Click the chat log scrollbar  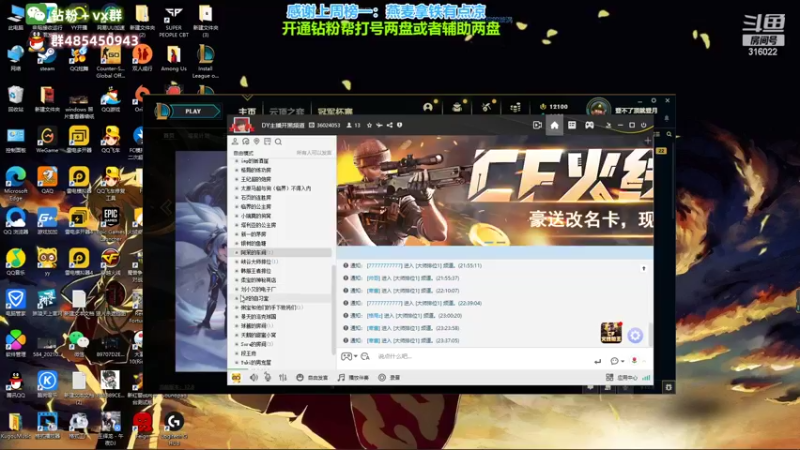[651, 334]
